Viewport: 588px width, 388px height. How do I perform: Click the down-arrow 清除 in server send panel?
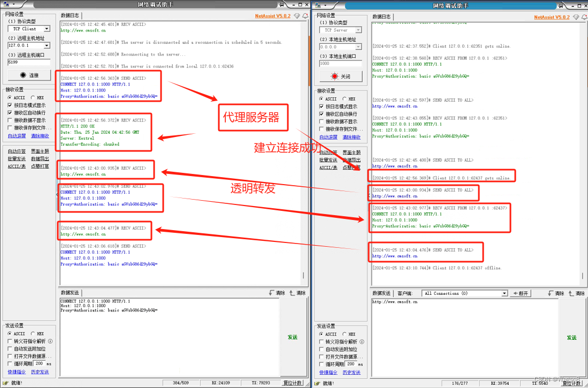click(556, 293)
